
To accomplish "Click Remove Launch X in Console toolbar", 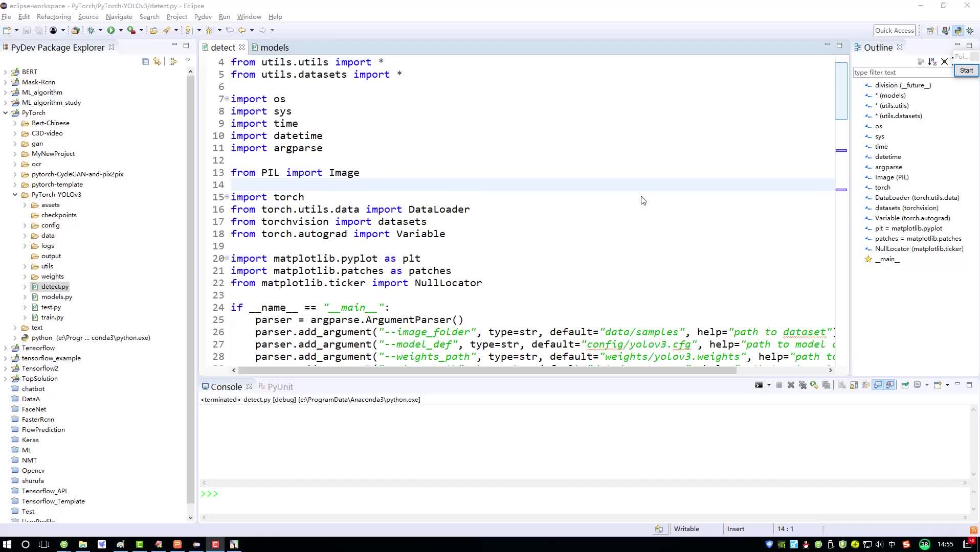I will (x=791, y=385).
